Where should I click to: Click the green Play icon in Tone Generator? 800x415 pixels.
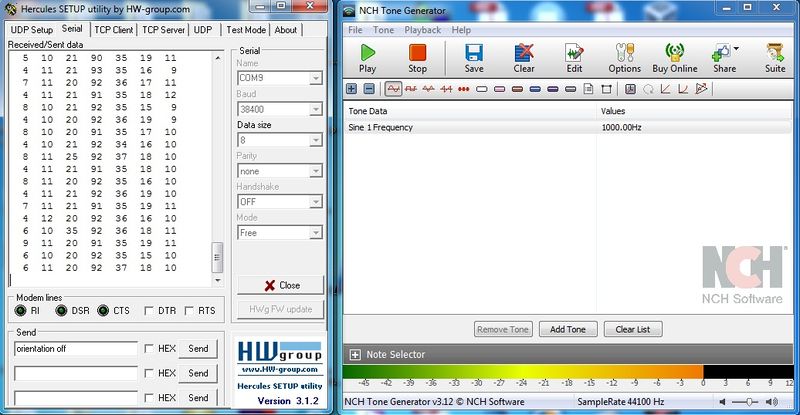tap(367, 53)
